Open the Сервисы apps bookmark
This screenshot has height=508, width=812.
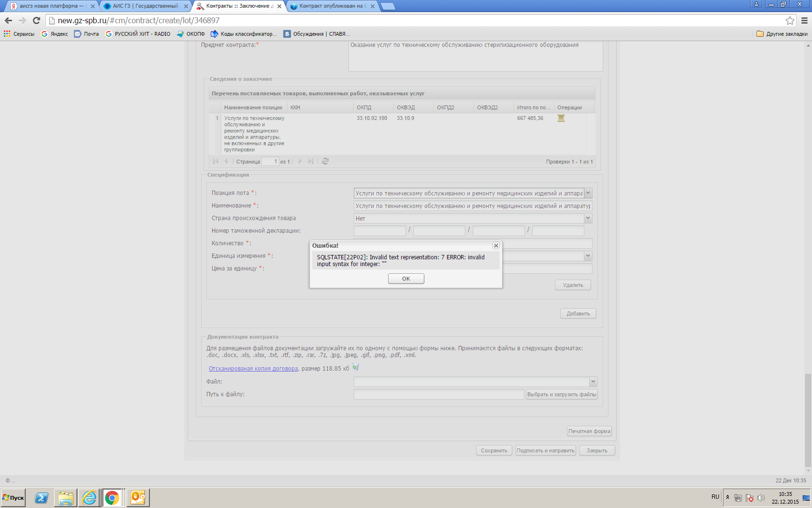click(19, 34)
